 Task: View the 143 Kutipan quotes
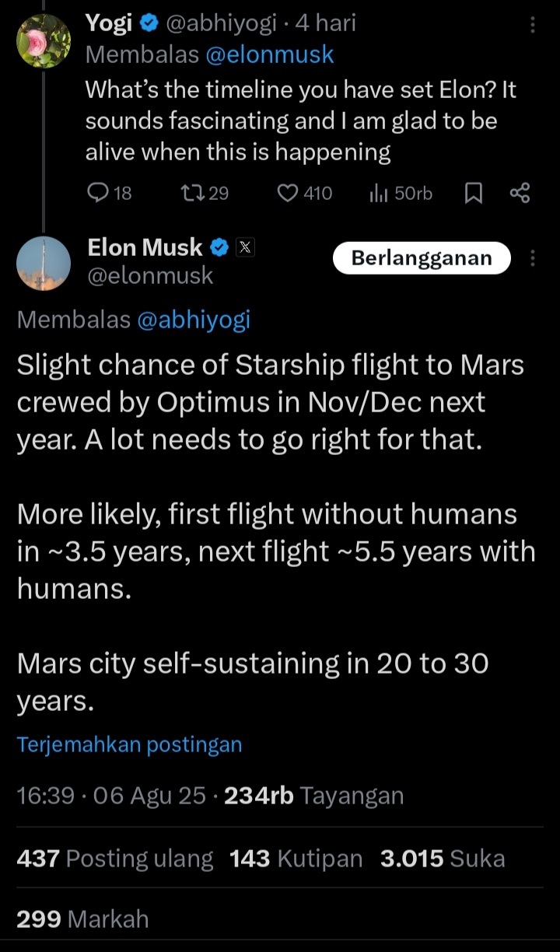296,859
